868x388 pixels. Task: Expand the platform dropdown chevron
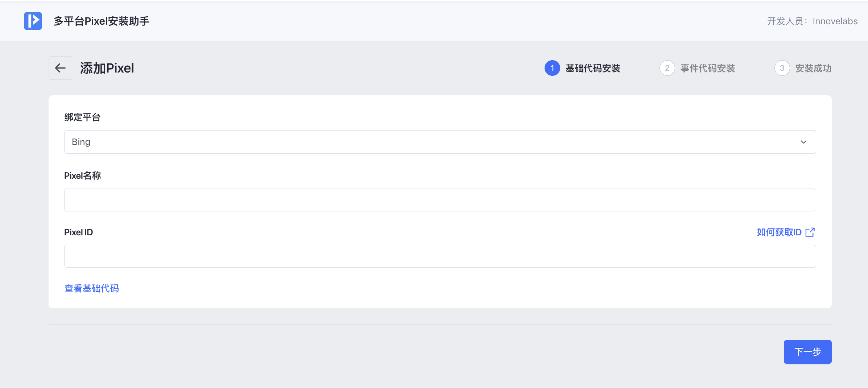803,142
